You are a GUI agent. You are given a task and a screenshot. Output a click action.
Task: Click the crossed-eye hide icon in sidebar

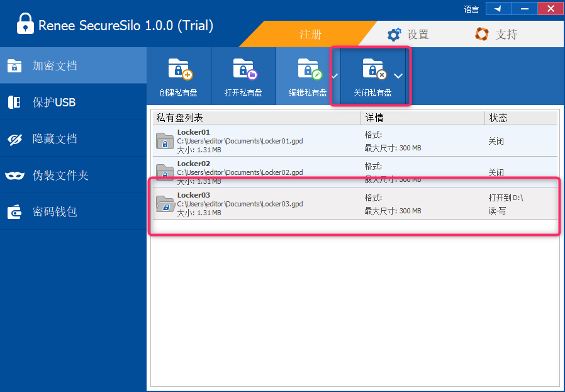(x=14, y=139)
